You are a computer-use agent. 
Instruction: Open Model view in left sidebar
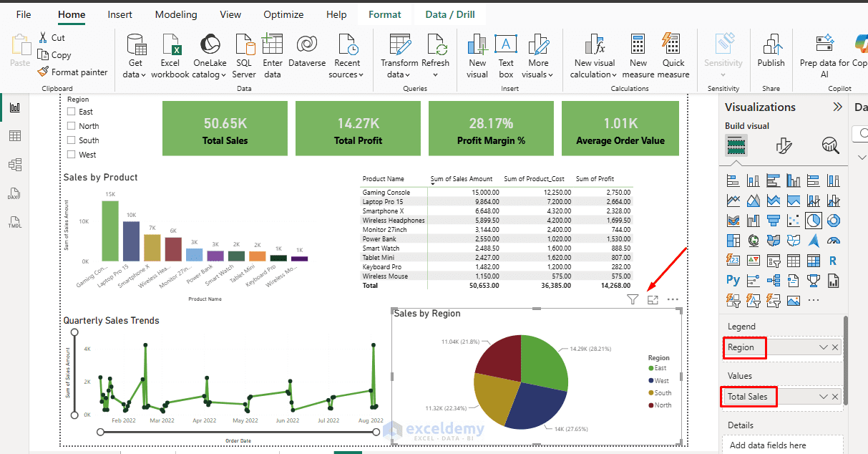click(15, 165)
